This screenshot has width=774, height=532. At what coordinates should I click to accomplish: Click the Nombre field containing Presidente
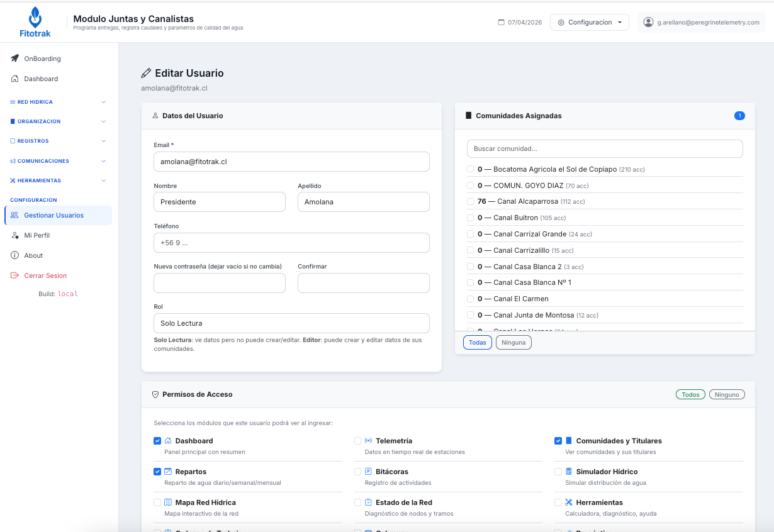[220, 202]
